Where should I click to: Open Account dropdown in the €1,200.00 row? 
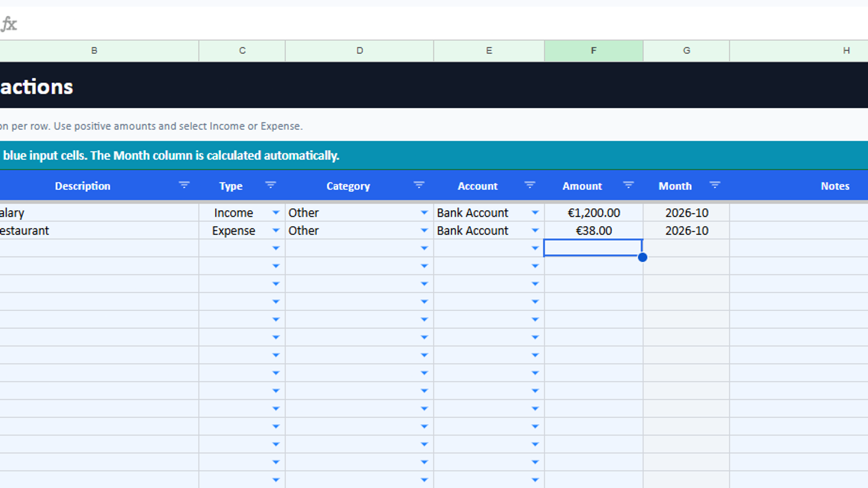(x=535, y=213)
